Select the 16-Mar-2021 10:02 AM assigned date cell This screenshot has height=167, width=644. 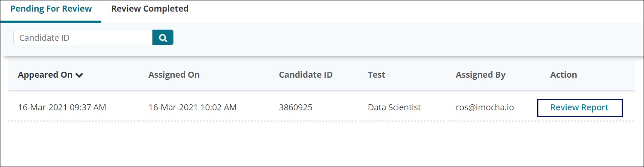(192, 107)
